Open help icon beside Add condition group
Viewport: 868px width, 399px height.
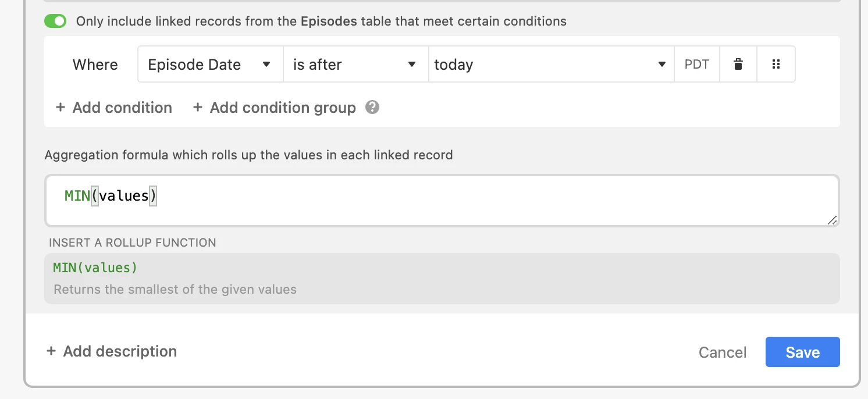tap(372, 108)
